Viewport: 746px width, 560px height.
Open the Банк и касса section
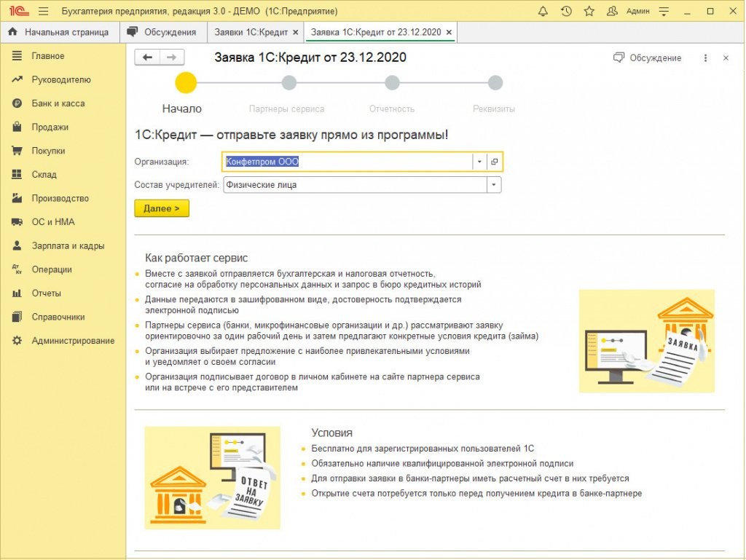tap(58, 103)
